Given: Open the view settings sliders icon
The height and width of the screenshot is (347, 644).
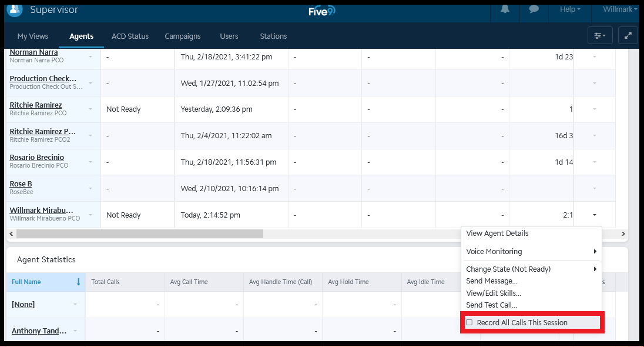Looking at the screenshot, I should [600, 36].
